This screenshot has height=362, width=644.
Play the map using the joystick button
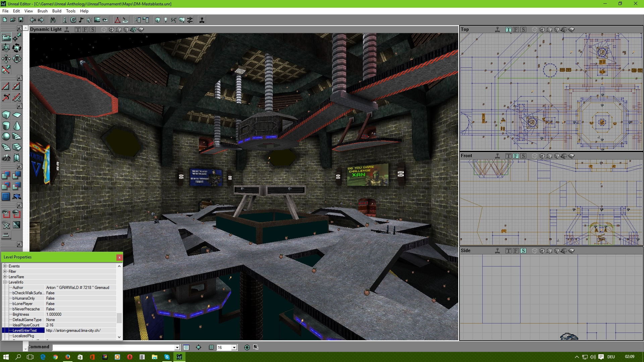(202, 20)
